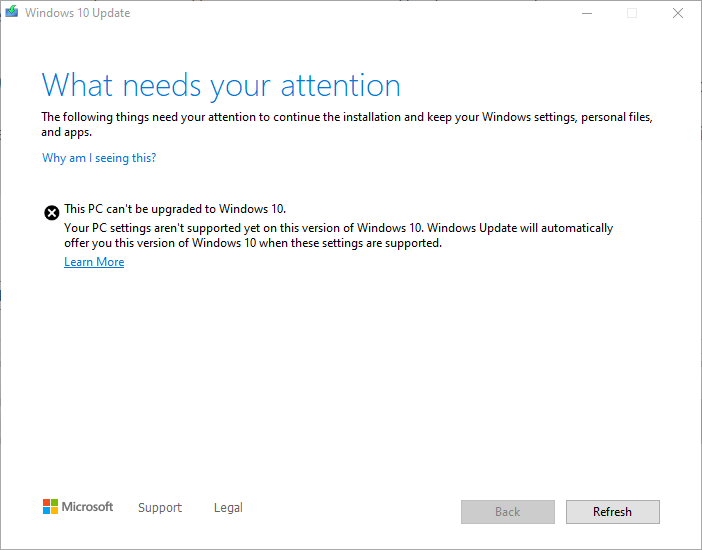Open the Support link

(160, 507)
